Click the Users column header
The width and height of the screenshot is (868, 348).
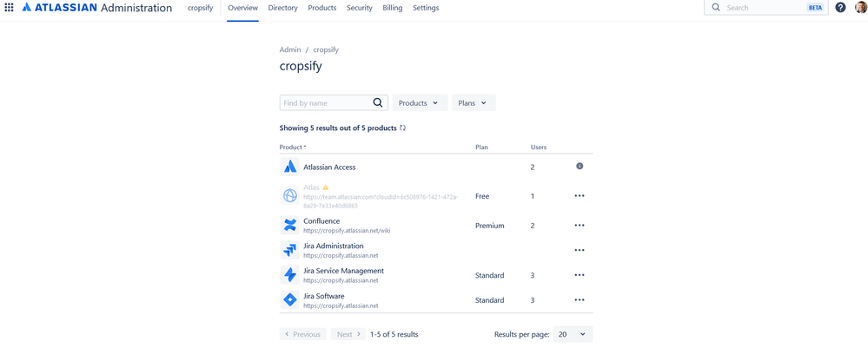539,148
